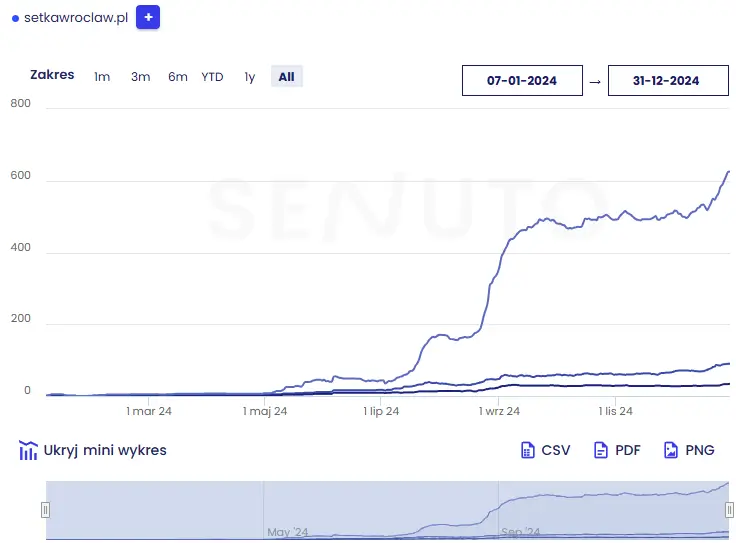Viewport: 736px width, 543px height.
Task: Click the 600 y-axis value
Action: coord(21,175)
